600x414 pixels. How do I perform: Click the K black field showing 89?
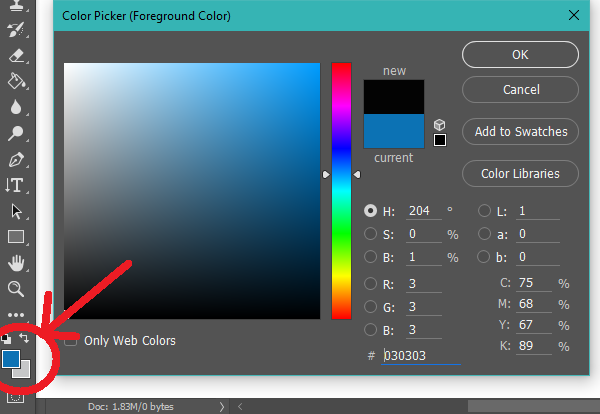(534, 346)
